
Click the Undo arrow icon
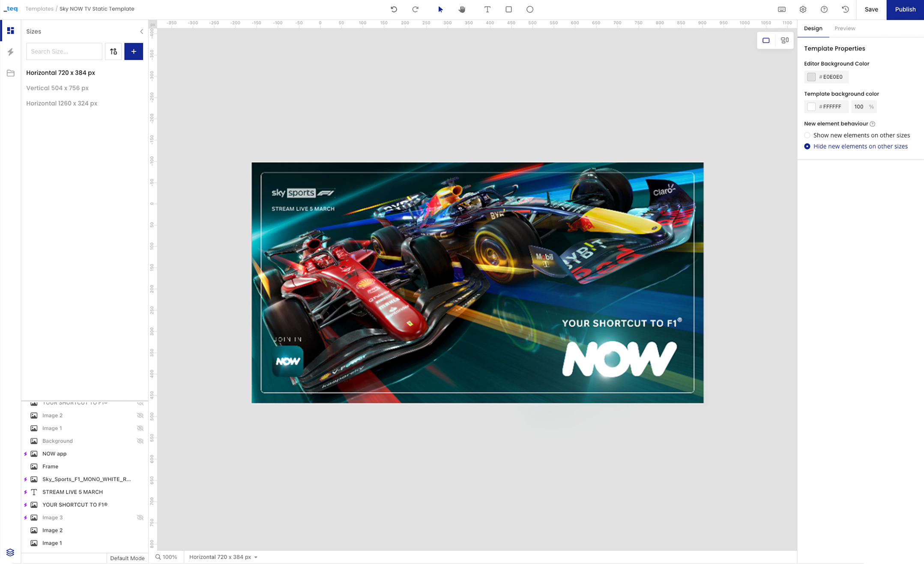394,9
